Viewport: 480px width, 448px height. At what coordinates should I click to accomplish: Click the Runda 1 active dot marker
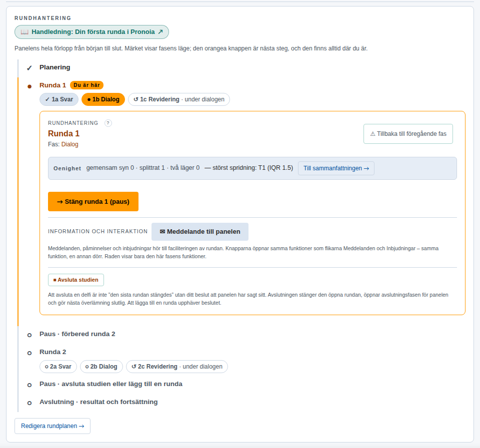point(29,86)
